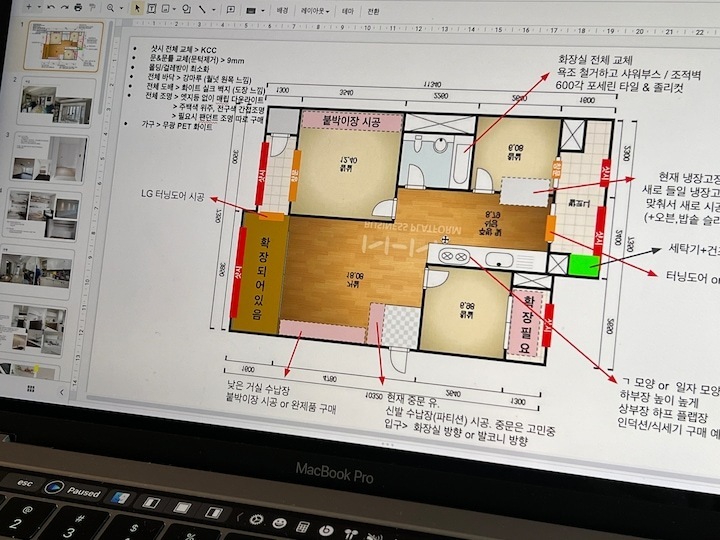Add a comment using the toolbar icon

[x=231, y=10]
